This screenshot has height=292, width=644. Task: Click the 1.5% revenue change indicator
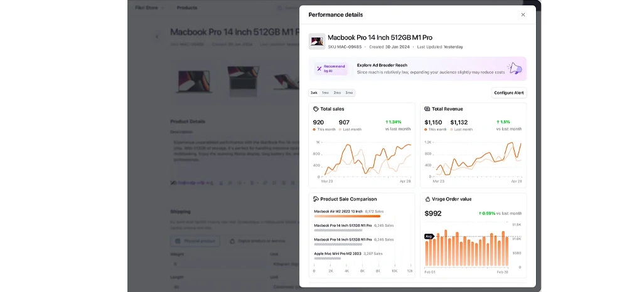[503, 122]
